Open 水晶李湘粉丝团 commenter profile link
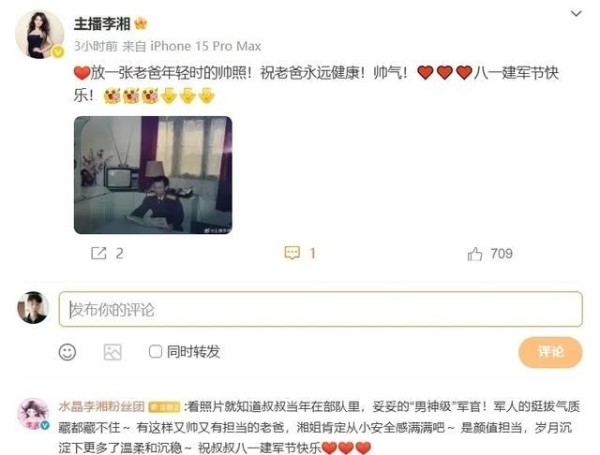600x455 pixels. [101, 406]
